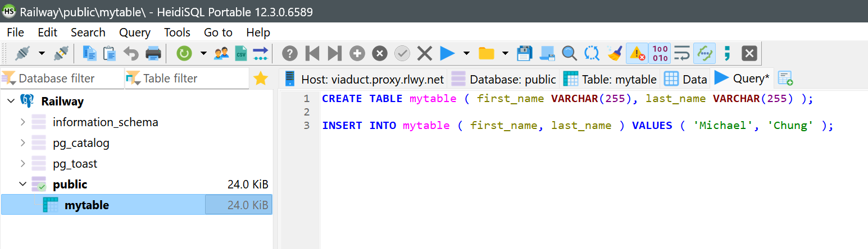Expand the pg_toast node
Image resolution: width=868 pixels, height=249 pixels.
[x=23, y=164]
